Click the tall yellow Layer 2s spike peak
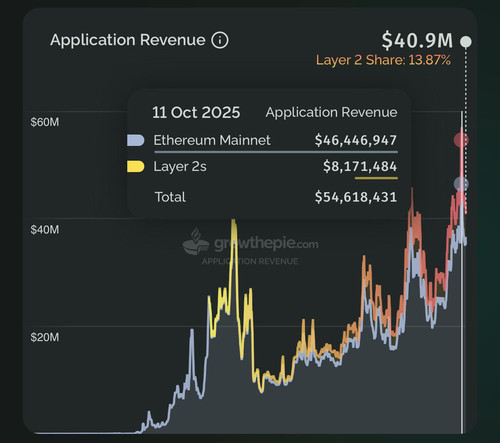The height and width of the screenshot is (443, 500). click(x=234, y=221)
